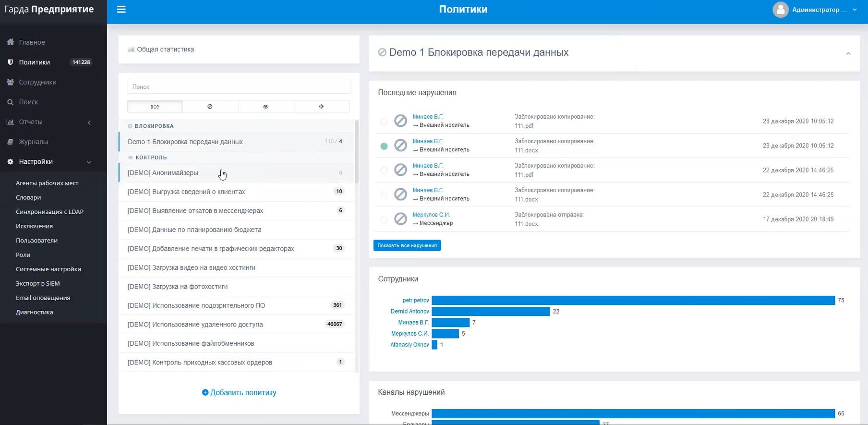Collapse the Demo 1 policy header panel
Image resolution: width=868 pixels, height=425 pixels.
coord(848,53)
